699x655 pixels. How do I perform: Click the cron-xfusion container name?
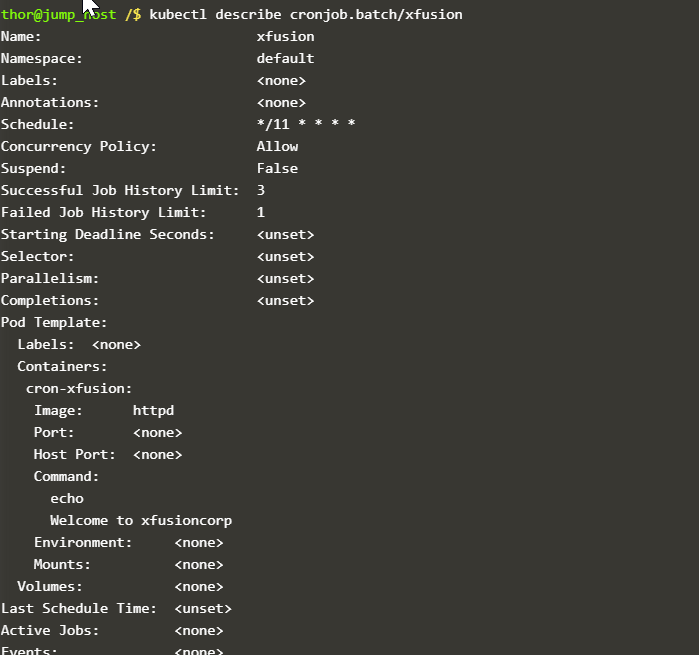(79, 389)
